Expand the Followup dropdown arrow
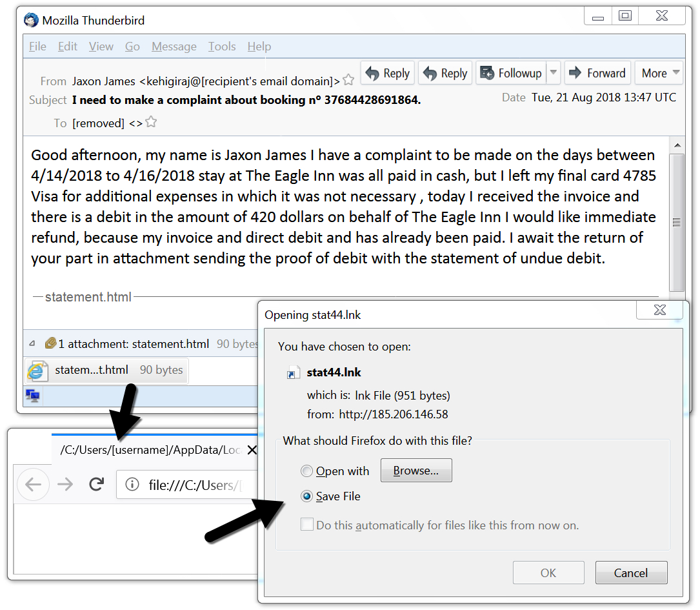Image resolution: width=700 pixels, height=610 pixels. pos(554,73)
